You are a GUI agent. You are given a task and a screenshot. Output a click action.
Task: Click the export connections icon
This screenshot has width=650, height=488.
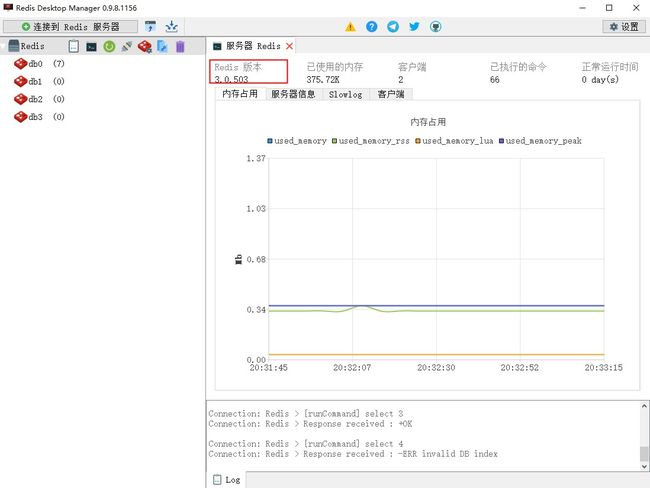[x=171, y=27]
